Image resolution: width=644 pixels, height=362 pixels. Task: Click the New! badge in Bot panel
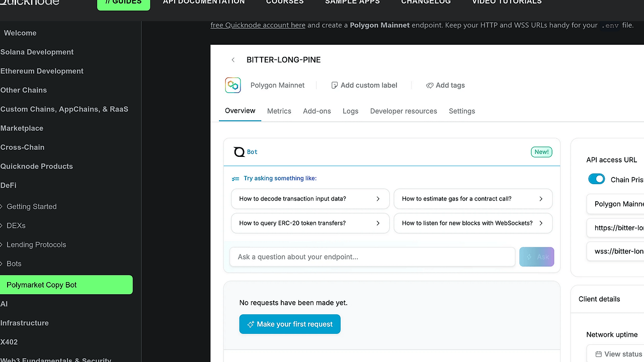(542, 152)
